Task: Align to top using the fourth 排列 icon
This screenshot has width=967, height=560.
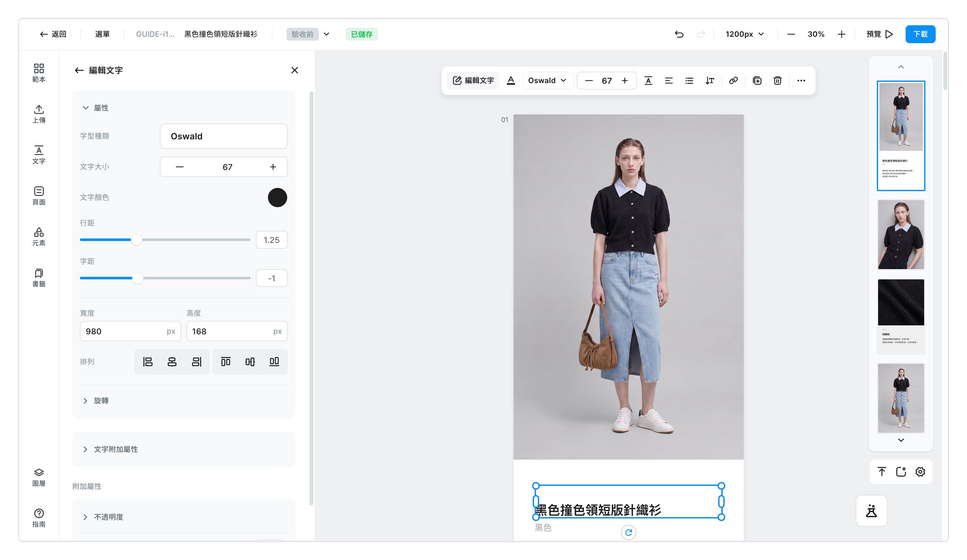Action: pos(226,362)
